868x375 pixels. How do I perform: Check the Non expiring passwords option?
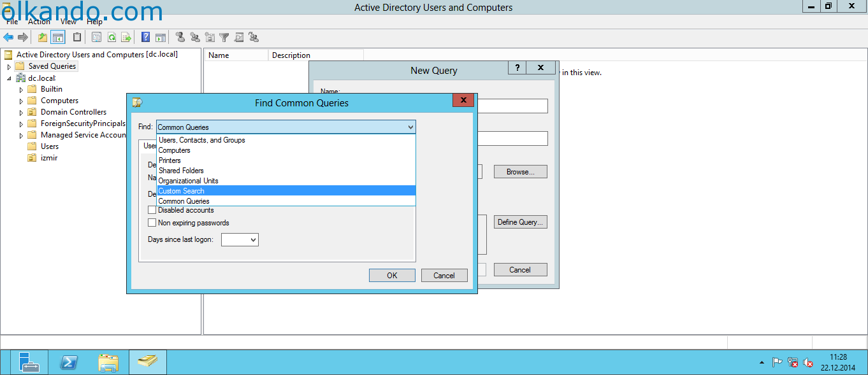[x=152, y=223]
